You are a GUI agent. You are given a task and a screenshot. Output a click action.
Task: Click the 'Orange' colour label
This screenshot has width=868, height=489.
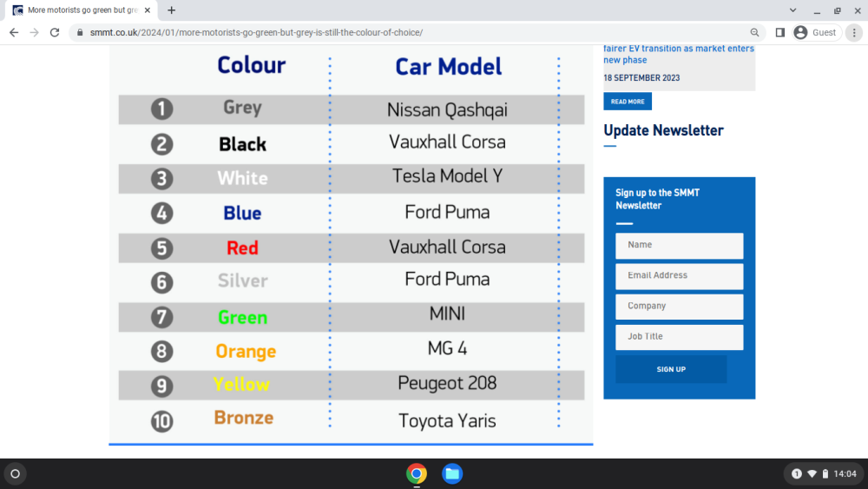pyautogui.click(x=246, y=352)
